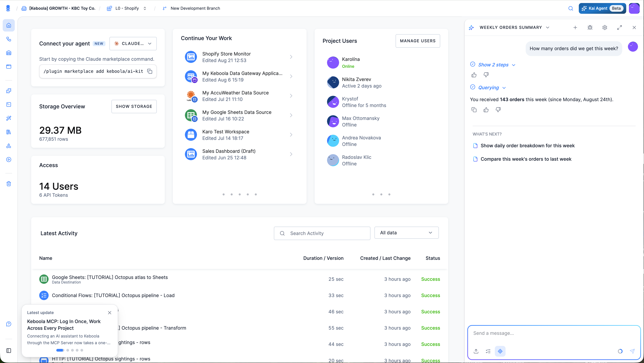Open My Google Sheets Data Source
Screen dimensions: 644x363
[x=239, y=115]
